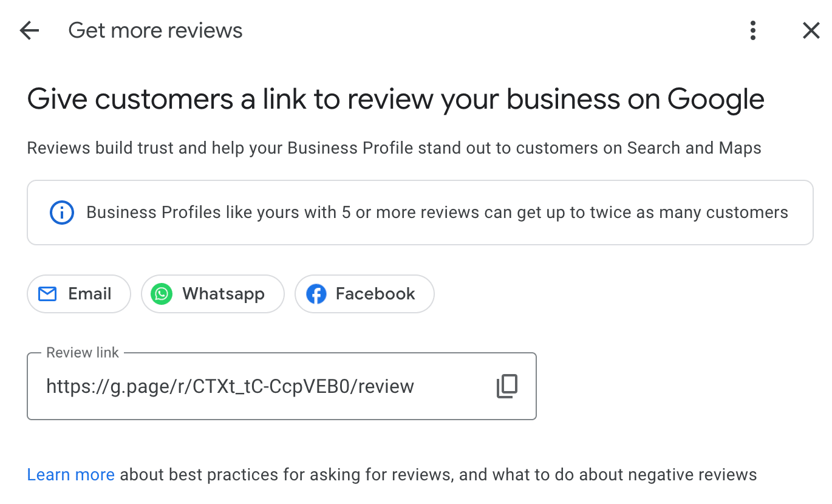
Task: Click the 'Give customers a link' heading
Action: (x=396, y=100)
